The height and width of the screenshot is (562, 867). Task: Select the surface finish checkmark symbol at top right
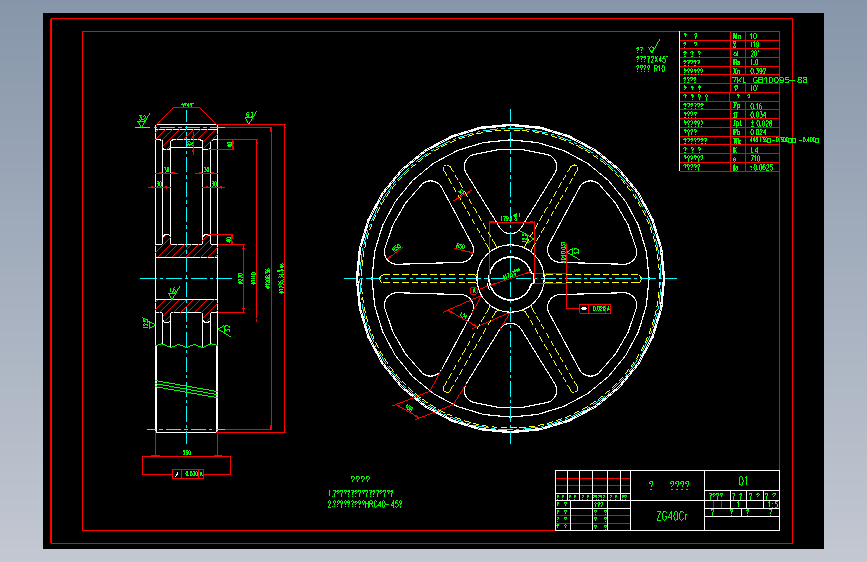pos(655,46)
